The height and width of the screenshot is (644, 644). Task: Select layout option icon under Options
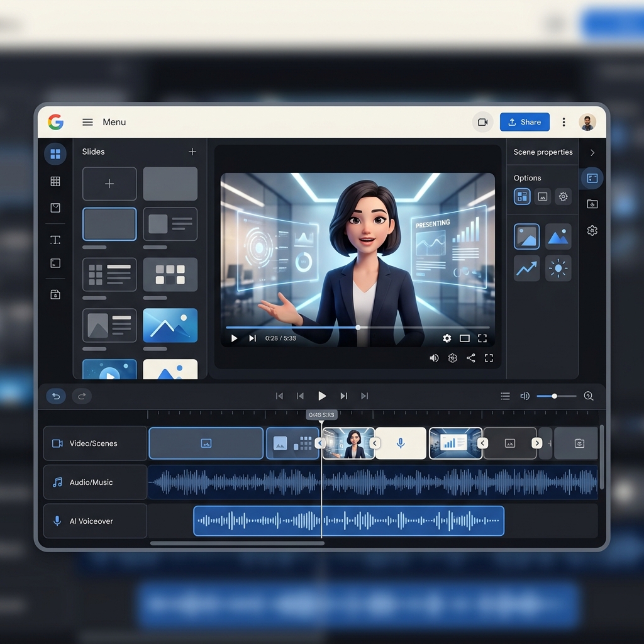point(522,196)
